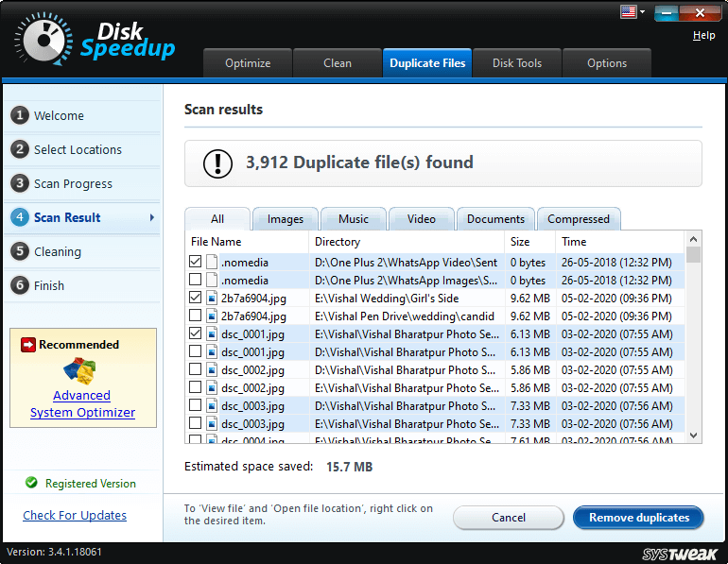The width and height of the screenshot is (728, 564).
Task: Click step 3 number icon beside Scan Progress
Action: (20, 183)
